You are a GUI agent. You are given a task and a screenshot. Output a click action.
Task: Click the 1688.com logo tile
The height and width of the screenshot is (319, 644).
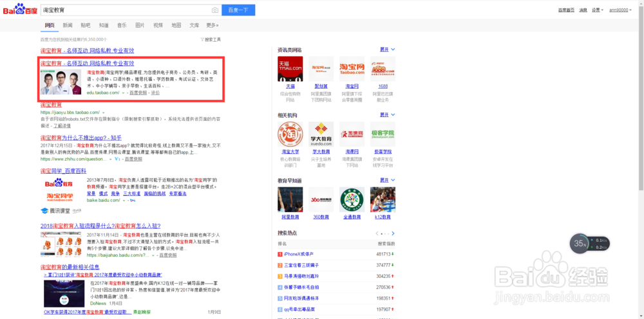[x=383, y=69]
